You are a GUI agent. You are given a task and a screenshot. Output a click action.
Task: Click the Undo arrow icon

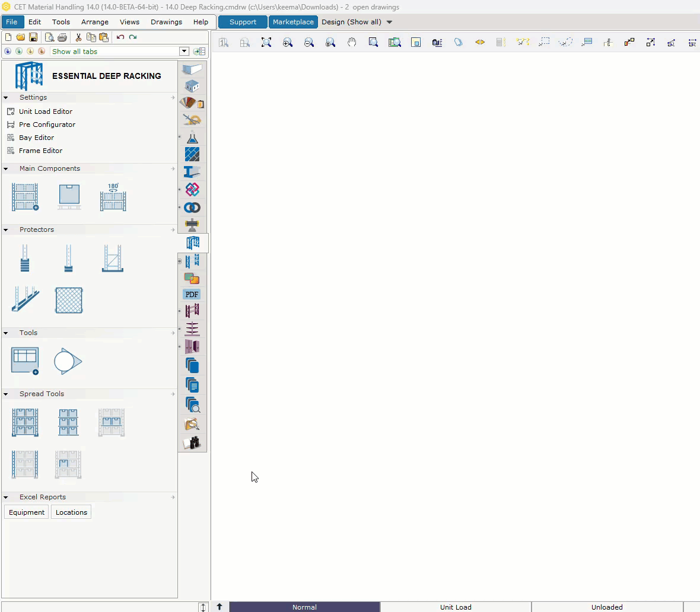point(120,37)
